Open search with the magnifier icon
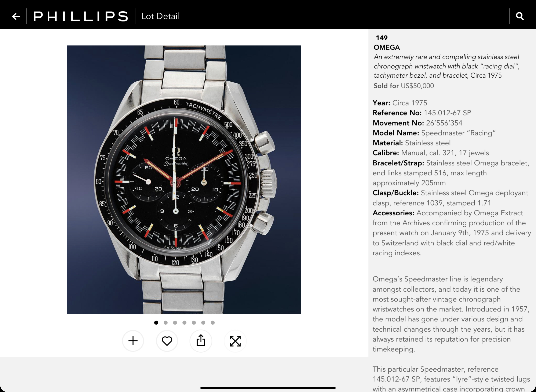Image resolution: width=536 pixels, height=392 pixels. 520,16
